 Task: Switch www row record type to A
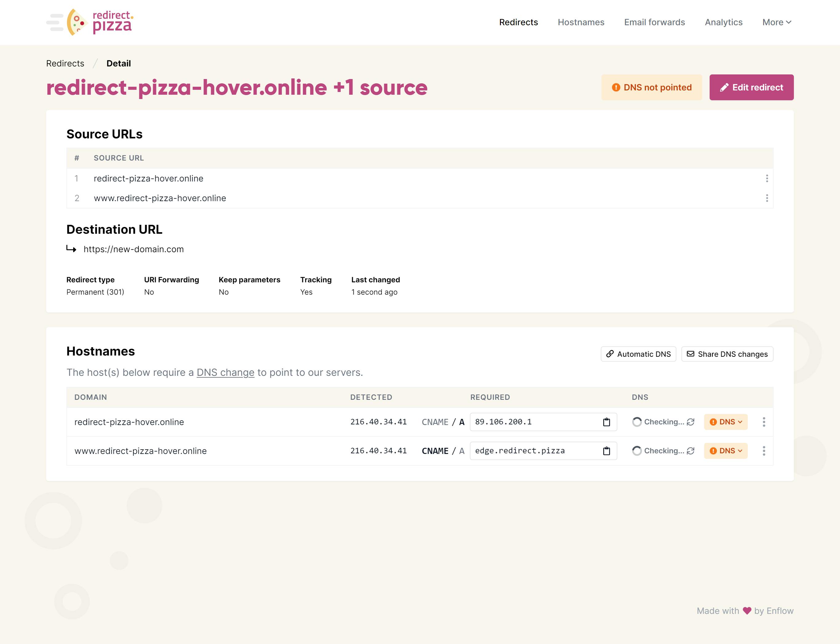[x=462, y=451]
